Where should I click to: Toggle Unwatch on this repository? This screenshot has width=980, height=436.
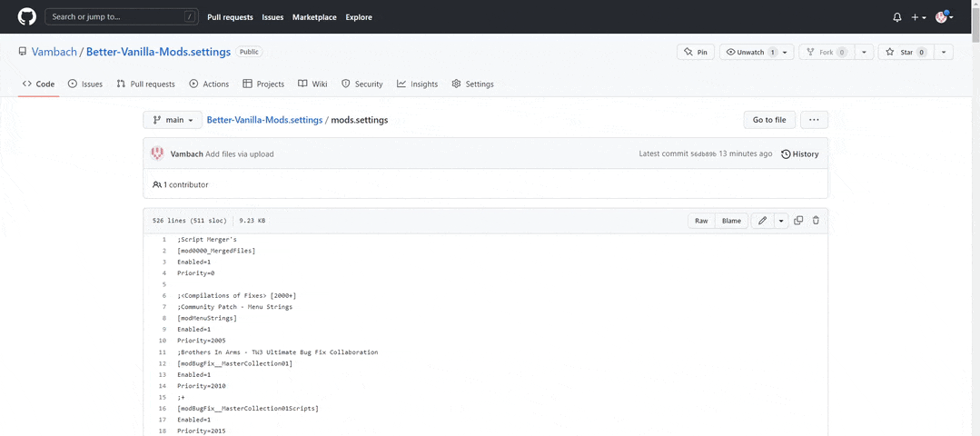pos(749,53)
